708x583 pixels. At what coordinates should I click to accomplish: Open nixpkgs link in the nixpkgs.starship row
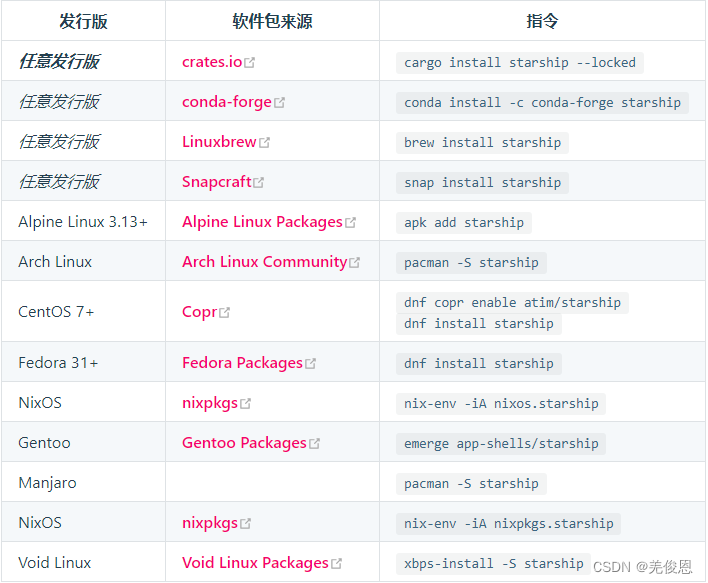click(210, 522)
